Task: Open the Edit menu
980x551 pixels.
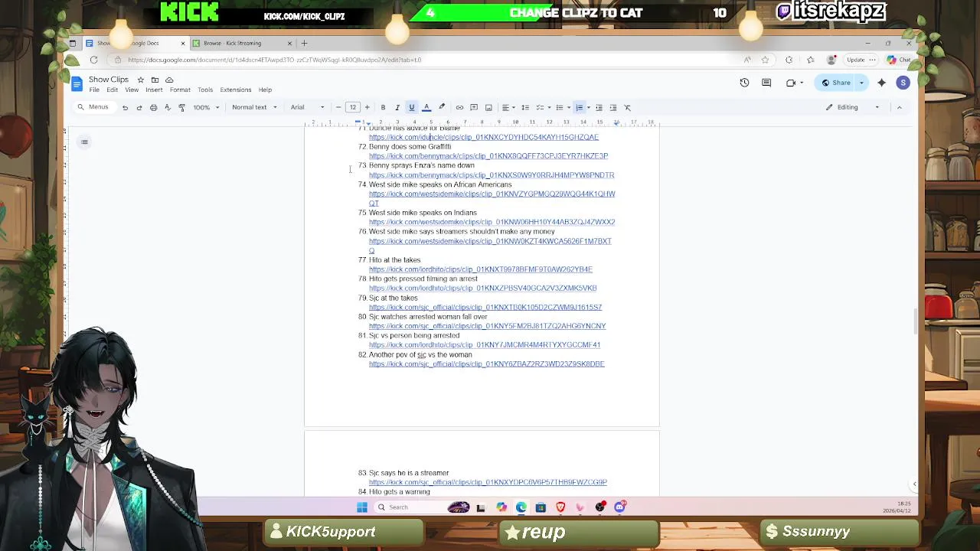Action: (x=112, y=90)
